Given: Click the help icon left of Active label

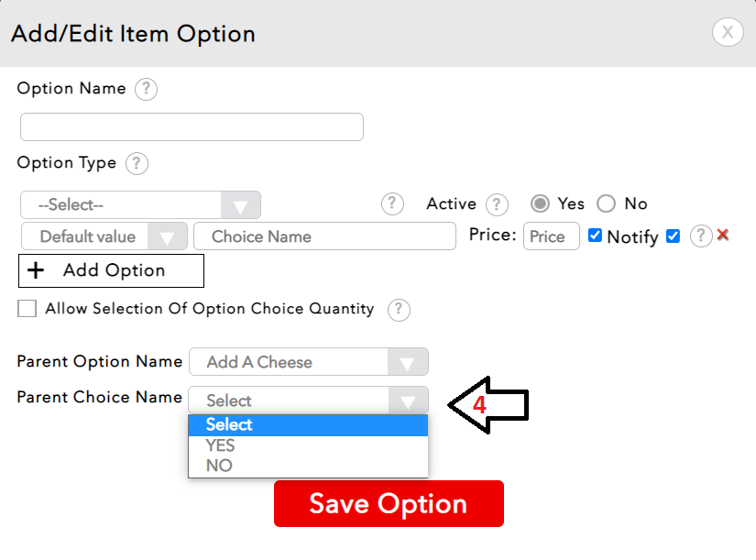Looking at the screenshot, I should [x=392, y=203].
